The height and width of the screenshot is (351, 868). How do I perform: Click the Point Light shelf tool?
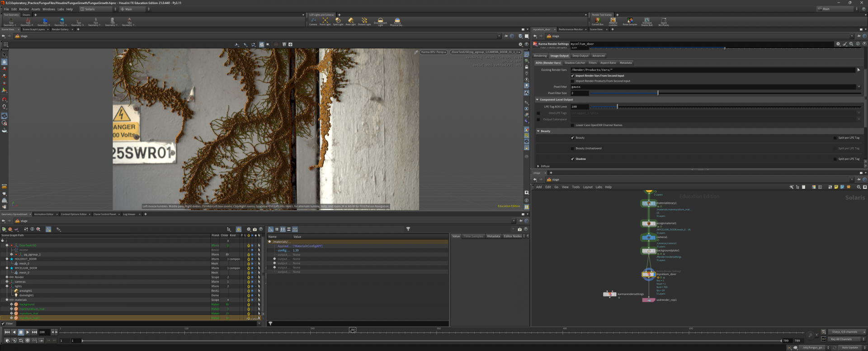325,21
